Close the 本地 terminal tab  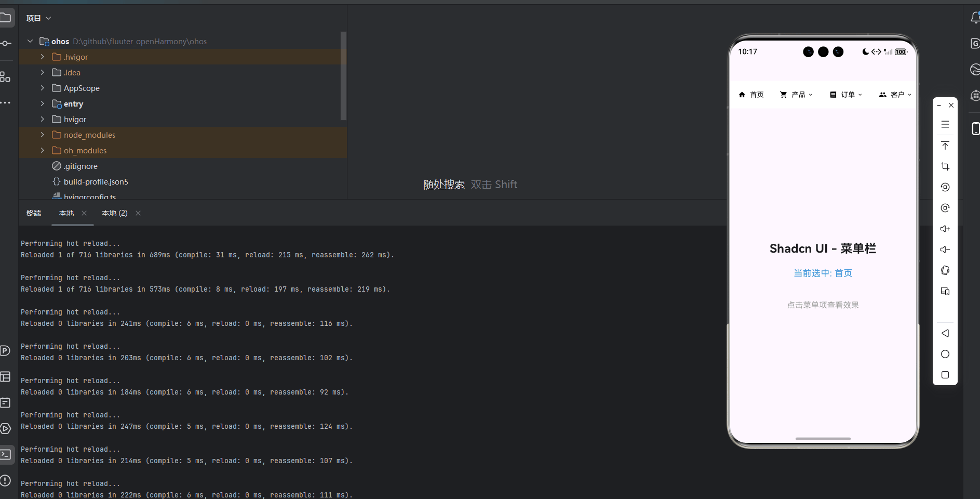[x=84, y=213]
